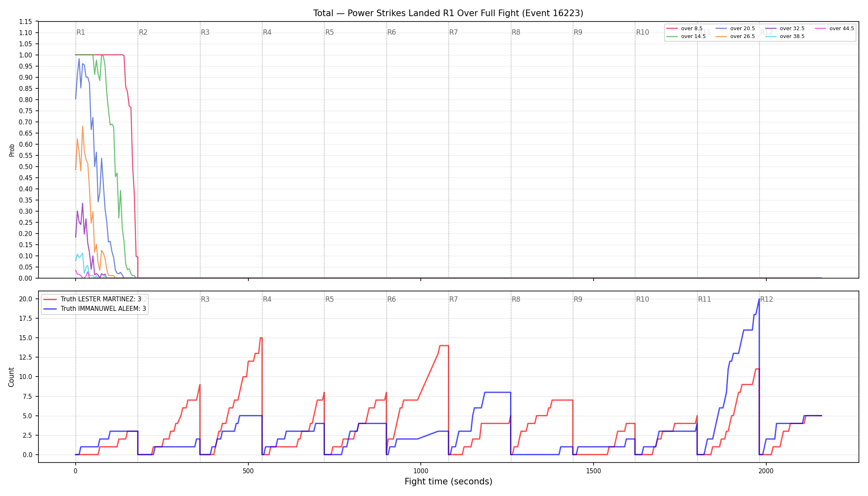Click the R9 round label in Prob chart
This screenshot has height=496, width=868.
pos(578,32)
